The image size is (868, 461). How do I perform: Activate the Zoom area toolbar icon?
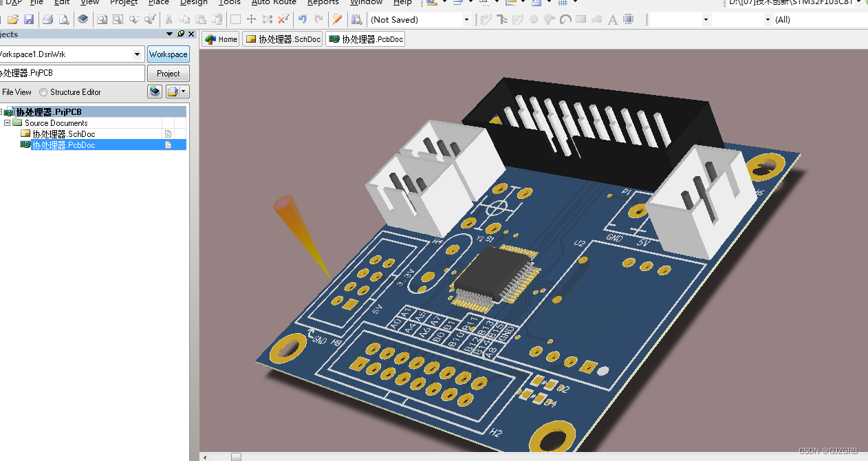point(117,19)
